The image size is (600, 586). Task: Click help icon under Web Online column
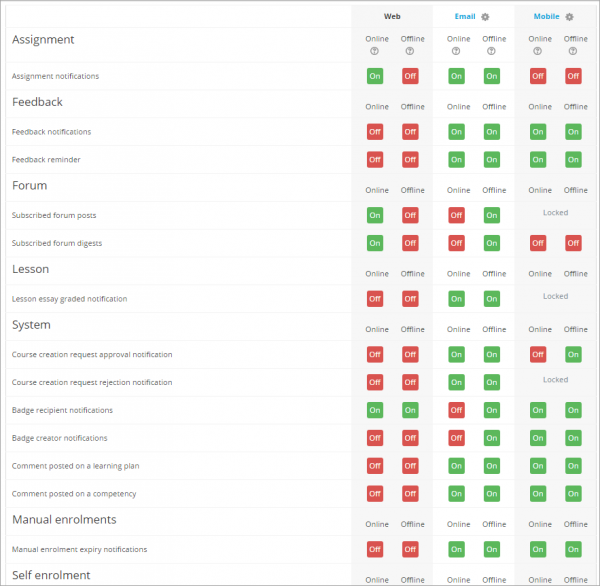tap(376, 51)
